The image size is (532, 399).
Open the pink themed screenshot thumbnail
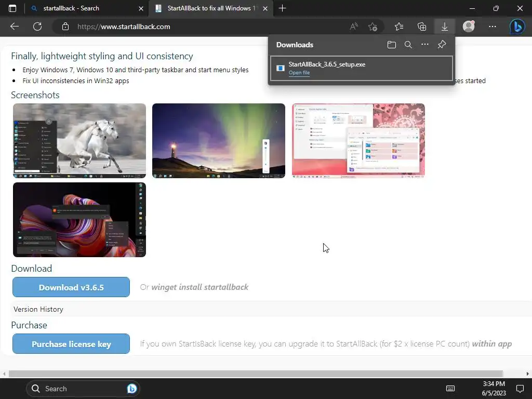358,141
